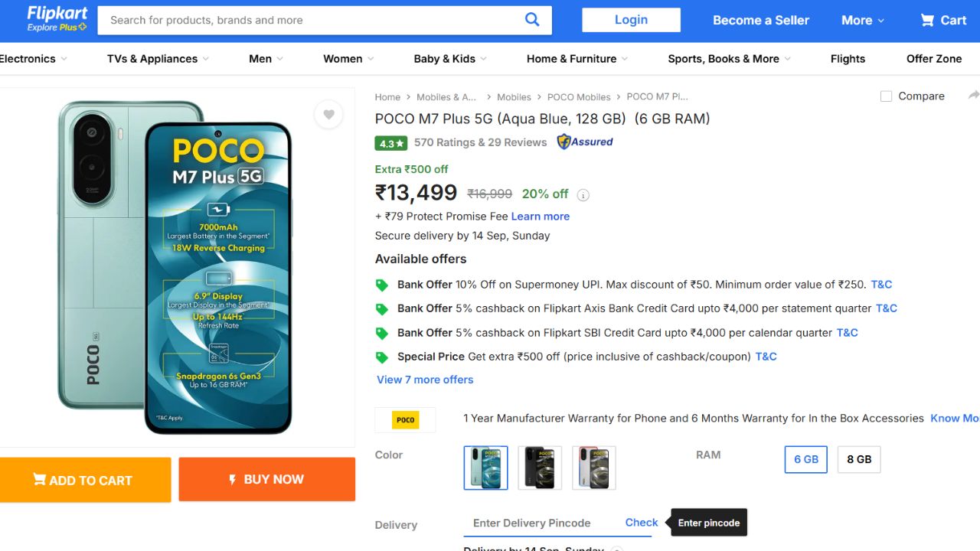Click 570 Ratings & 29 Reviews
Image resolution: width=980 pixels, height=551 pixels.
coord(480,142)
